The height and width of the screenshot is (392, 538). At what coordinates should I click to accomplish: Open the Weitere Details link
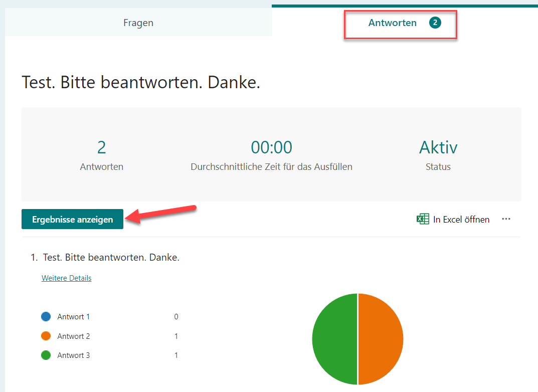tap(66, 278)
